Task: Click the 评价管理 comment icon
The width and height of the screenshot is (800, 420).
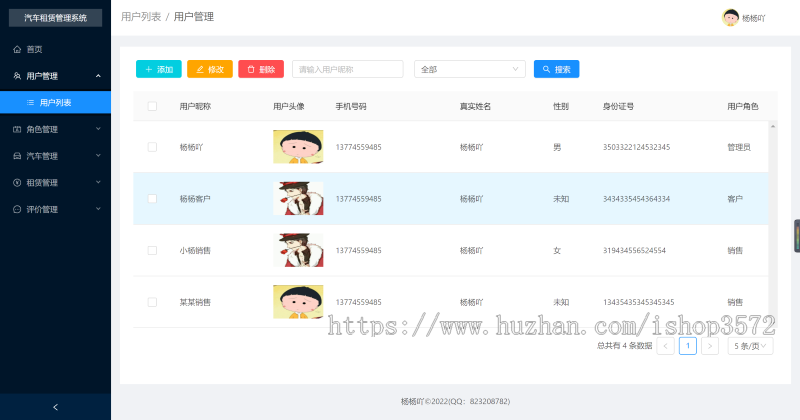Action: (x=17, y=209)
